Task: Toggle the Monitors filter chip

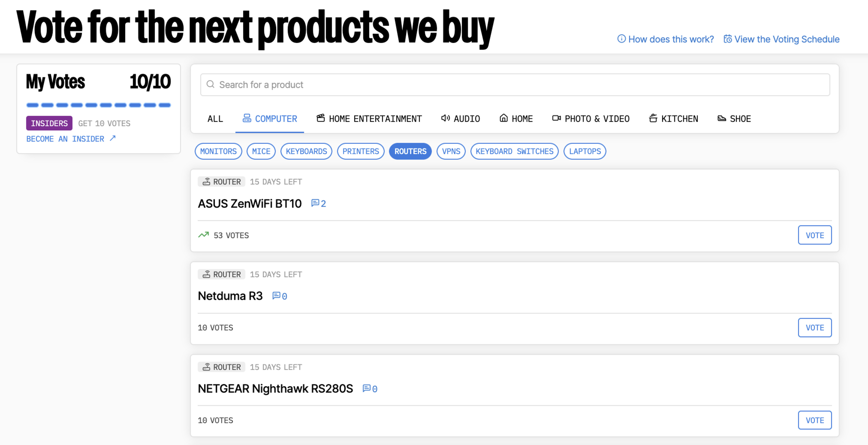Action: pos(218,151)
